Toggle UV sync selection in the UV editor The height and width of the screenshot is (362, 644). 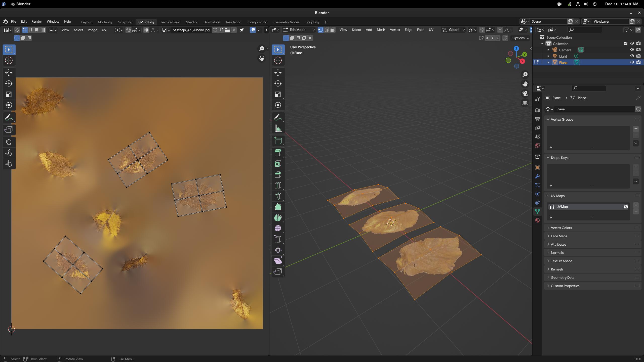(x=17, y=30)
